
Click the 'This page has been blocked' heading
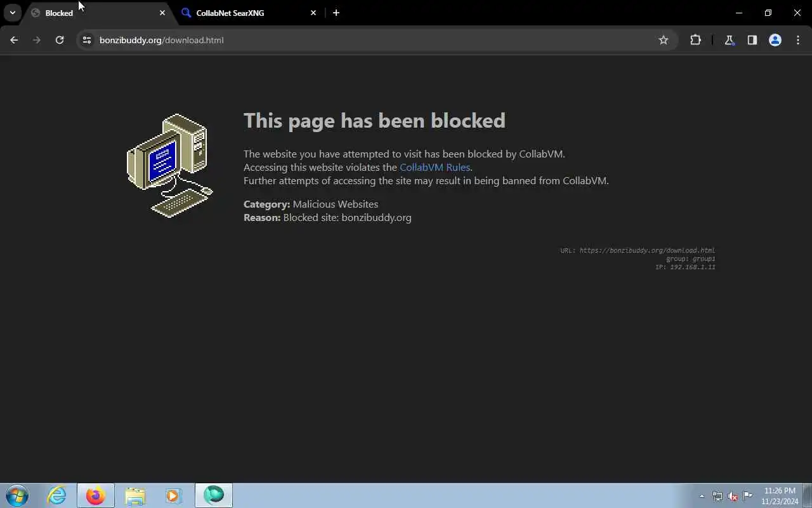tap(374, 121)
